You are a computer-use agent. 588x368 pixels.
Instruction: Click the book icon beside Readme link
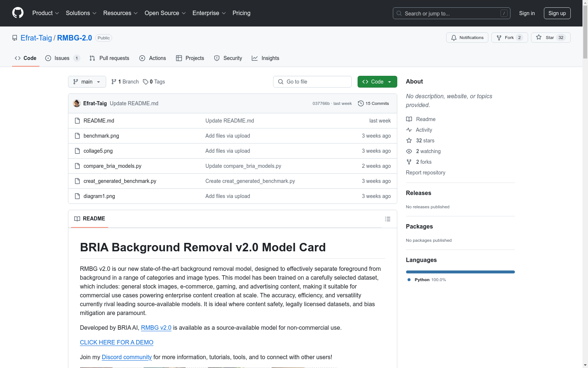pyautogui.click(x=409, y=119)
